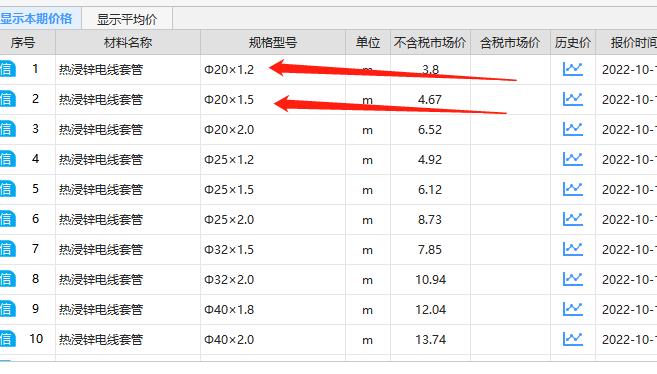Sort by the 不含税市场价 column header
The width and height of the screenshot is (657, 374).
pyautogui.click(x=430, y=42)
